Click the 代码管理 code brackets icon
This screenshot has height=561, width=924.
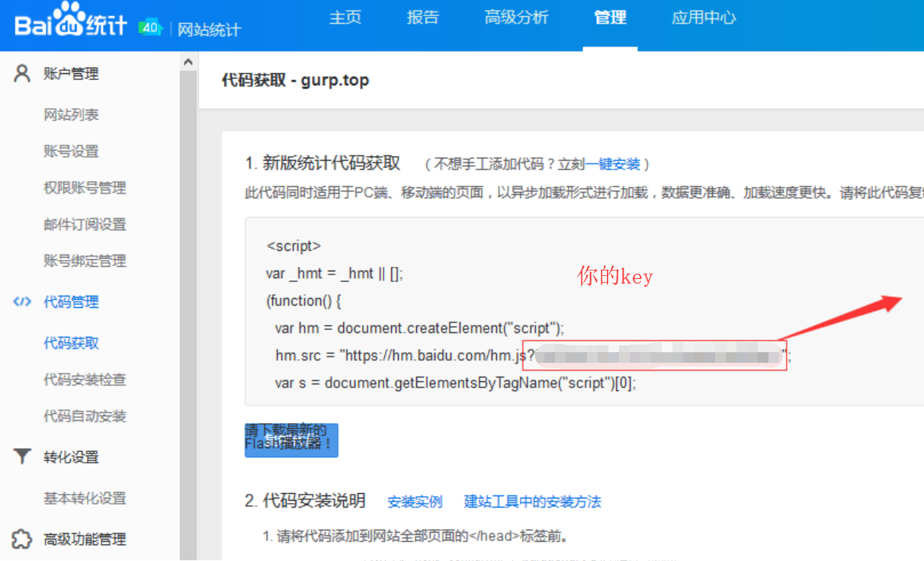tap(22, 302)
